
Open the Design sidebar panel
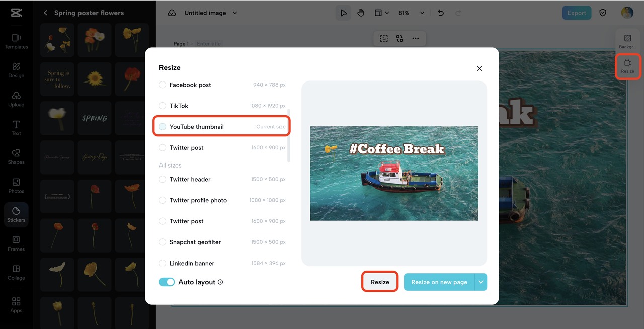tap(16, 70)
